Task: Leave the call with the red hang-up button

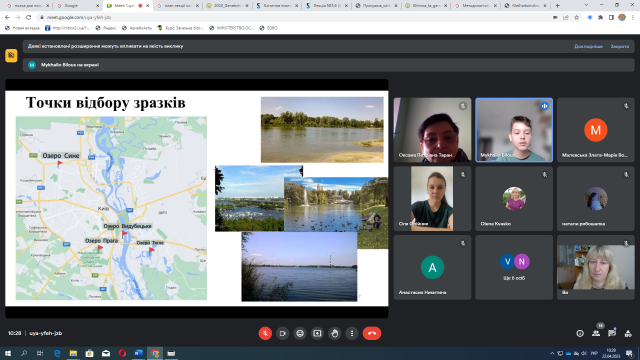Action: (x=372, y=333)
